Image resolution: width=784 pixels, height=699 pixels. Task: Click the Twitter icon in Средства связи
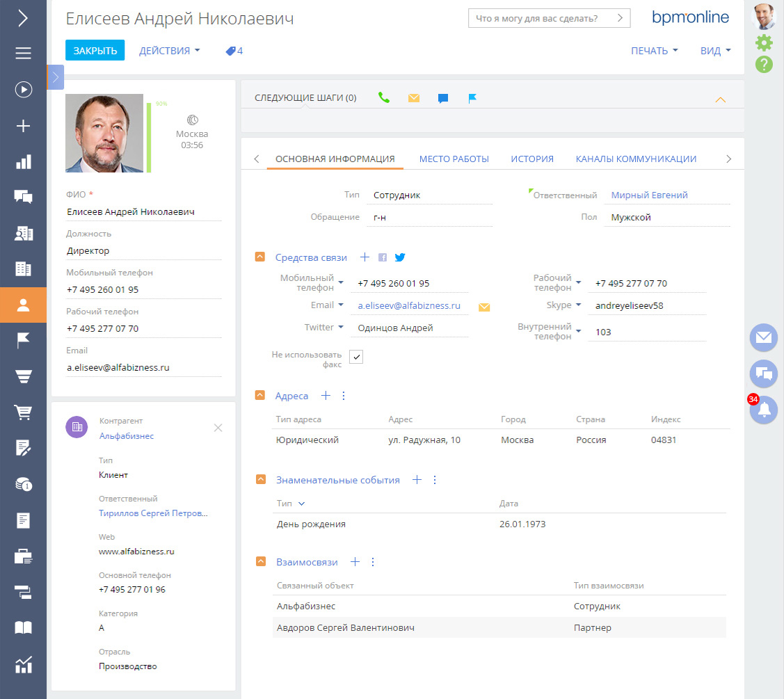coord(400,257)
